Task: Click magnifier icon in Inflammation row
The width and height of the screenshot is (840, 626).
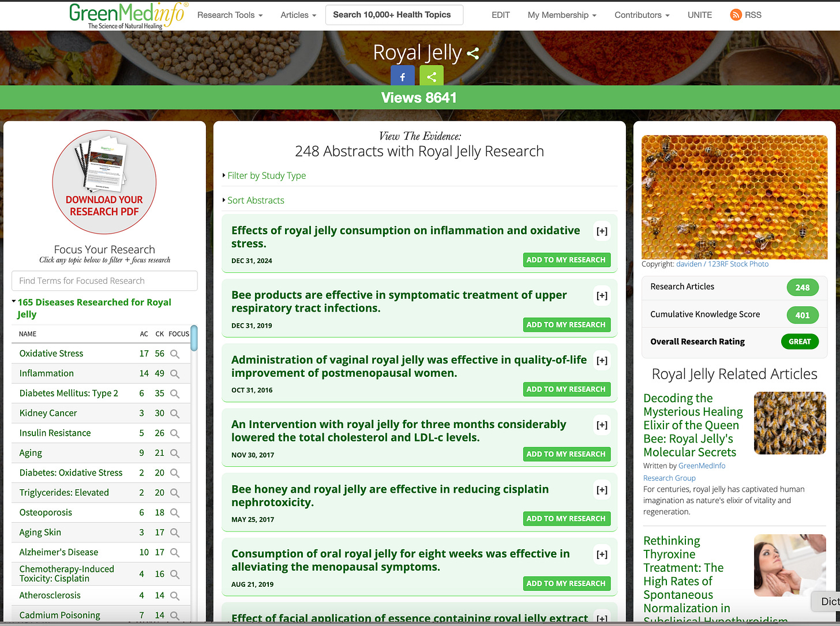Action: tap(175, 374)
